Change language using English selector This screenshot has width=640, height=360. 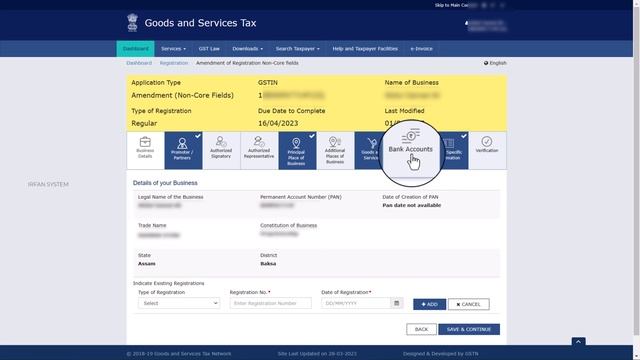495,63
